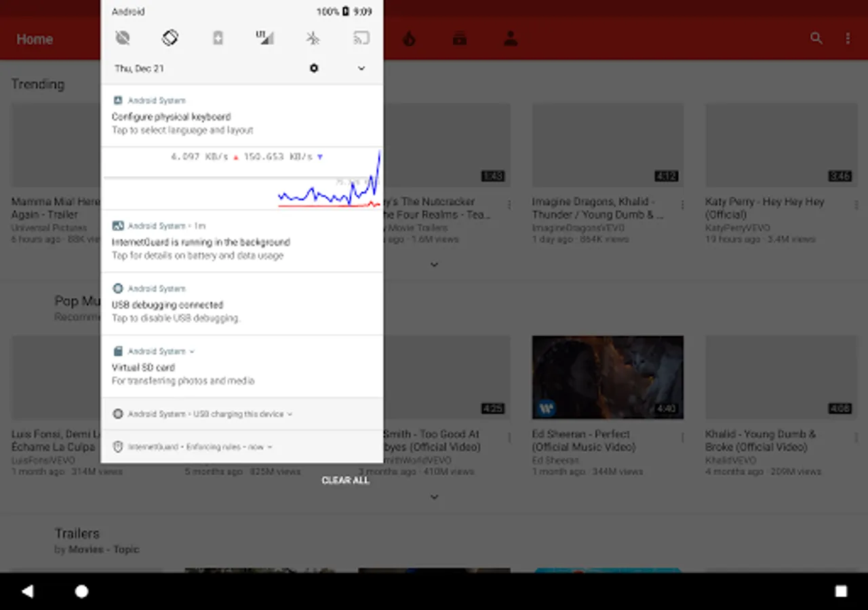Open the Mamma Mia trailer video title
Screen dimensions: 868x610
(56, 208)
